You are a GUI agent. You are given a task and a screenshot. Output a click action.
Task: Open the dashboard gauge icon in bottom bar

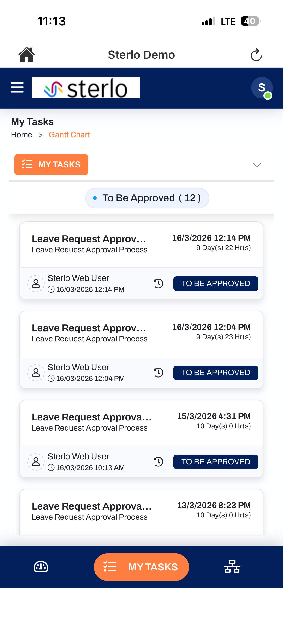coord(41,567)
